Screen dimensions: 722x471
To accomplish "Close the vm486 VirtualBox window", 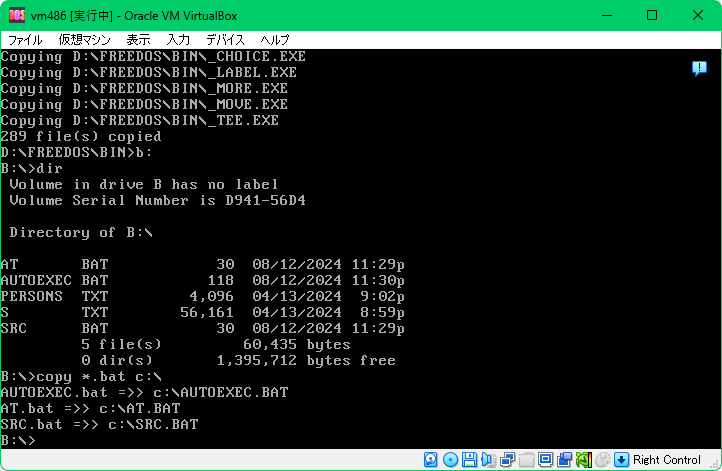I will [698, 15].
